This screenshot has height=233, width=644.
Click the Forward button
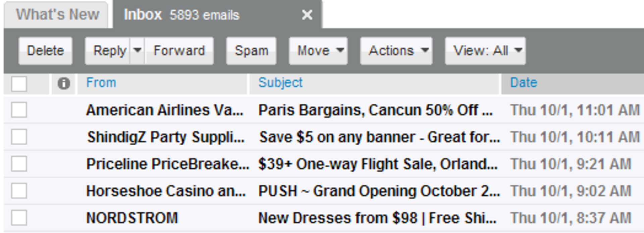[179, 51]
